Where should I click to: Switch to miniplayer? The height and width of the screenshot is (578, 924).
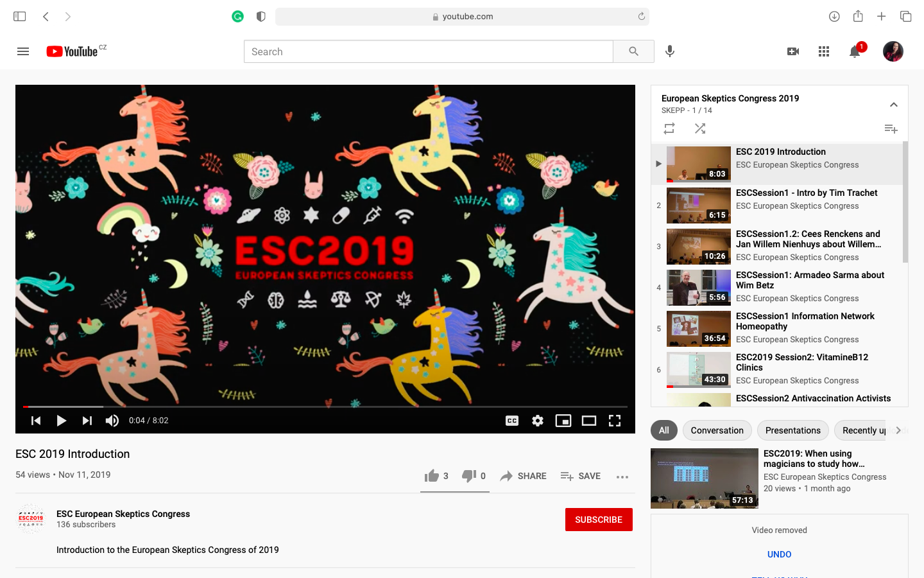pos(563,421)
